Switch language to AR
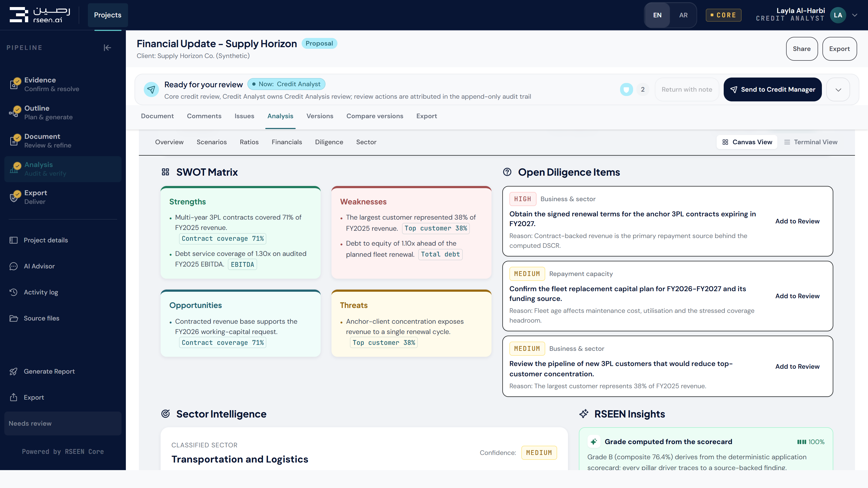Viewport: 868px width, 488px height. tap(683, 15)
